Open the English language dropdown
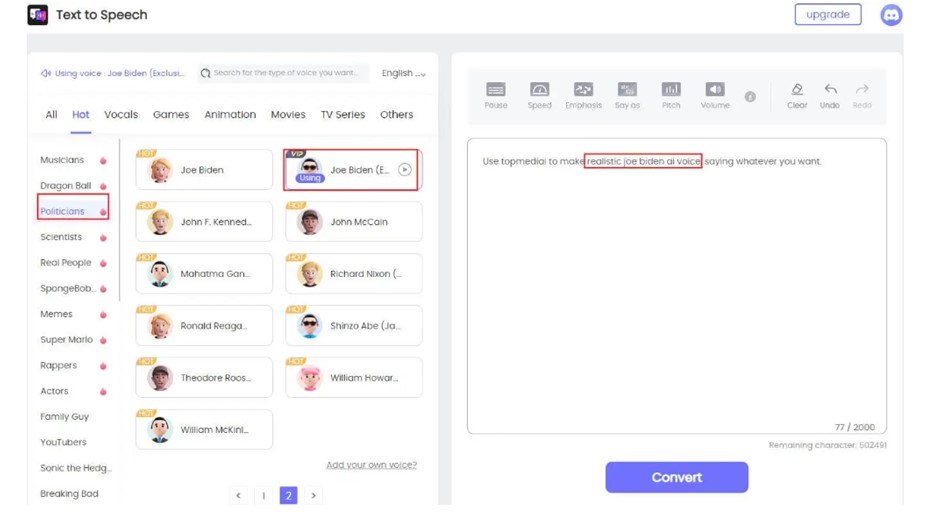 [x=403, y=73]
